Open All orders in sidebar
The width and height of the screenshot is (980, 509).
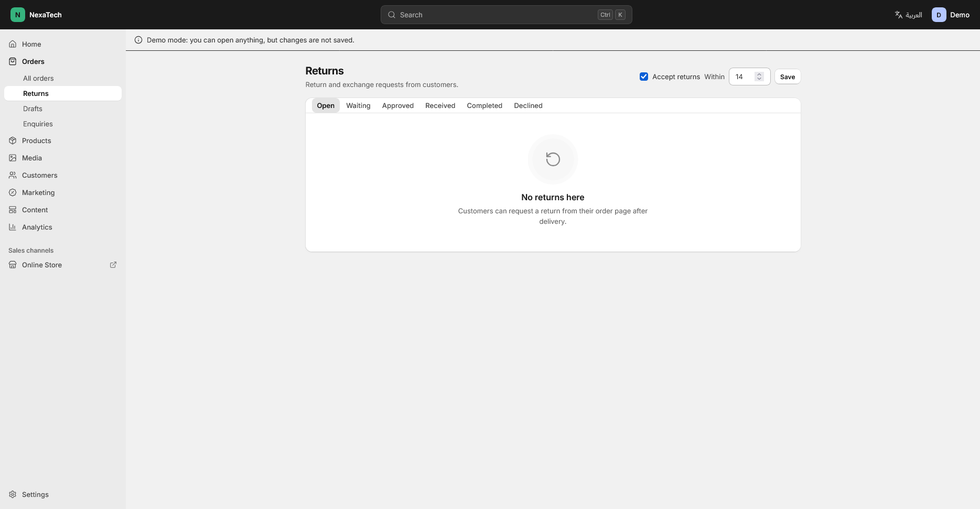point(63,78)
